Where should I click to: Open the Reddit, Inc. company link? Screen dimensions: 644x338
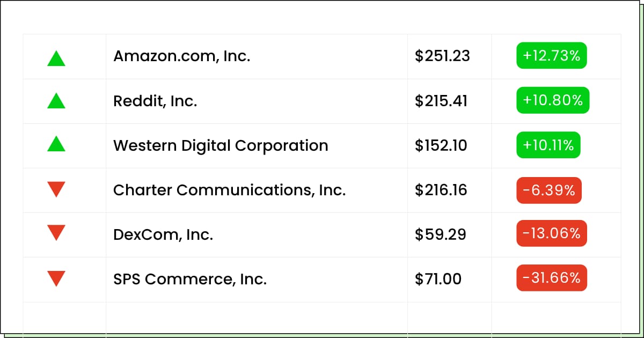point(155,101)
